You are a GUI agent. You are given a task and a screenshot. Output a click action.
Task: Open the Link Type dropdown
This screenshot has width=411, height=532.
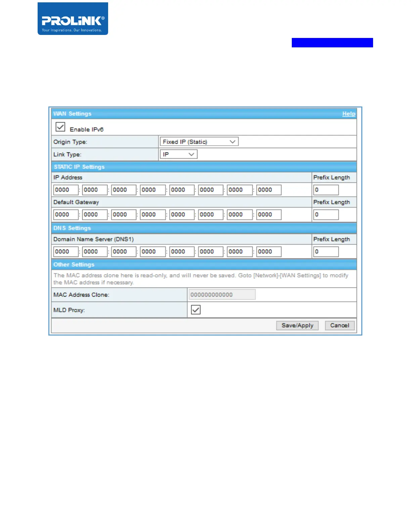[179, 154]
